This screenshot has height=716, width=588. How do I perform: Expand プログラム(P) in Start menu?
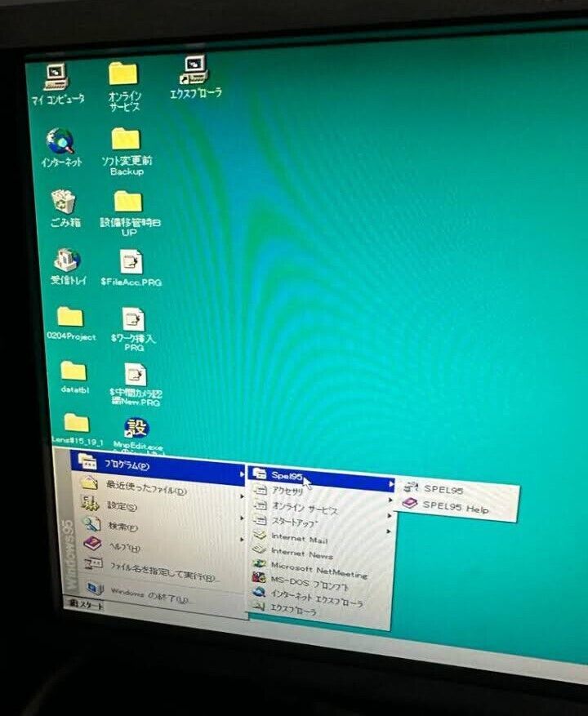pyautogui.click(x=158, y=467)
